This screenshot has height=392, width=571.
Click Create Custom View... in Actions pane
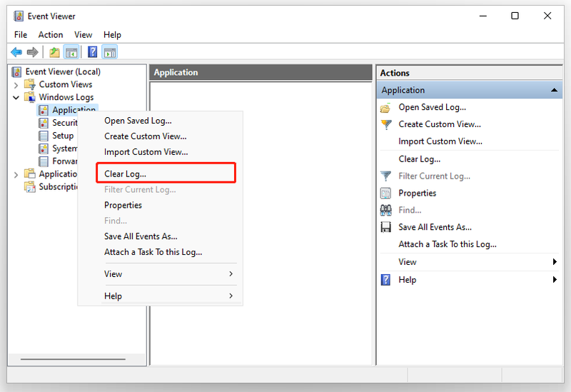pos(440,124)
